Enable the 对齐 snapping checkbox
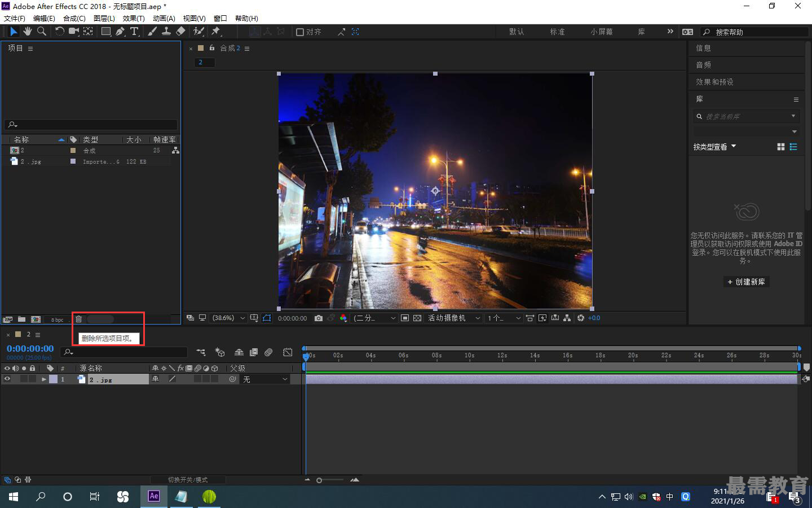The width and height of the screenshot is (812, 508). coord(300,32)
